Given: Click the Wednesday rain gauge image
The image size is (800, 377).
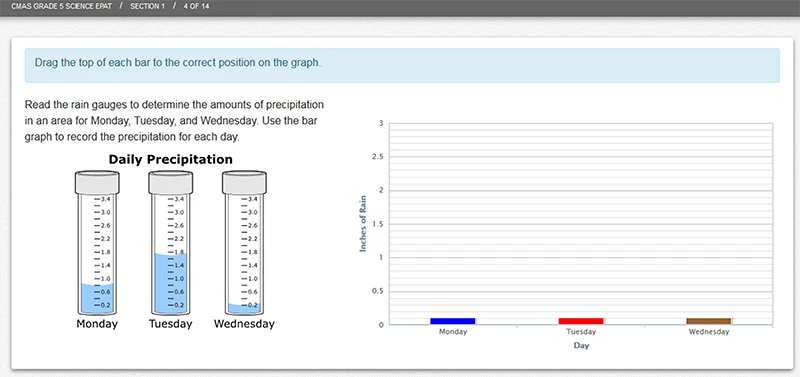Looking at the screenshot, I should (244, 243).
